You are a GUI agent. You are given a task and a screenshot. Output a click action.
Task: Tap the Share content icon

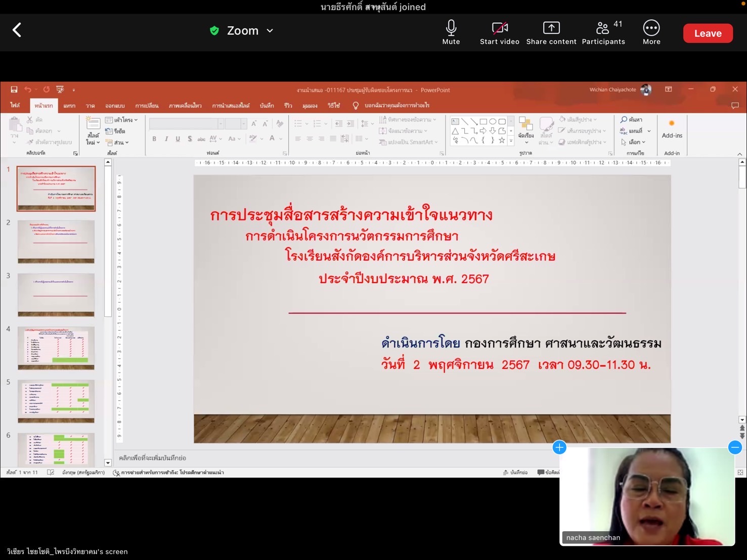(x=551, y=32)
